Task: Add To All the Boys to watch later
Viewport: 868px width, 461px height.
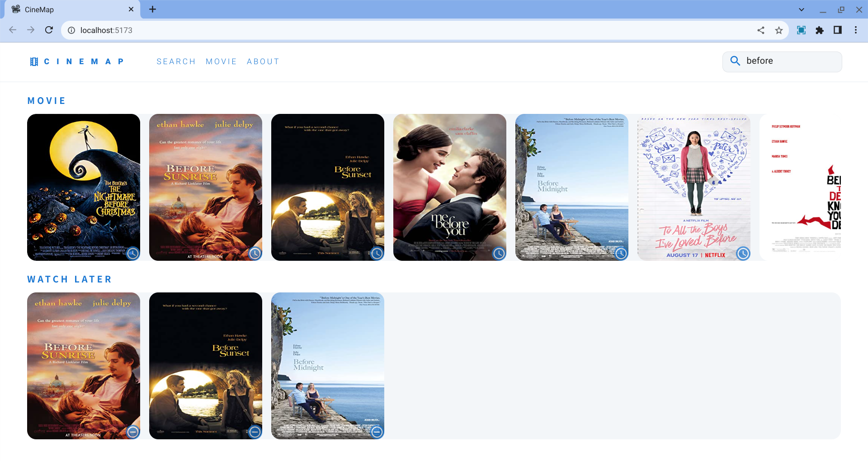Action: tap(743, 254)
